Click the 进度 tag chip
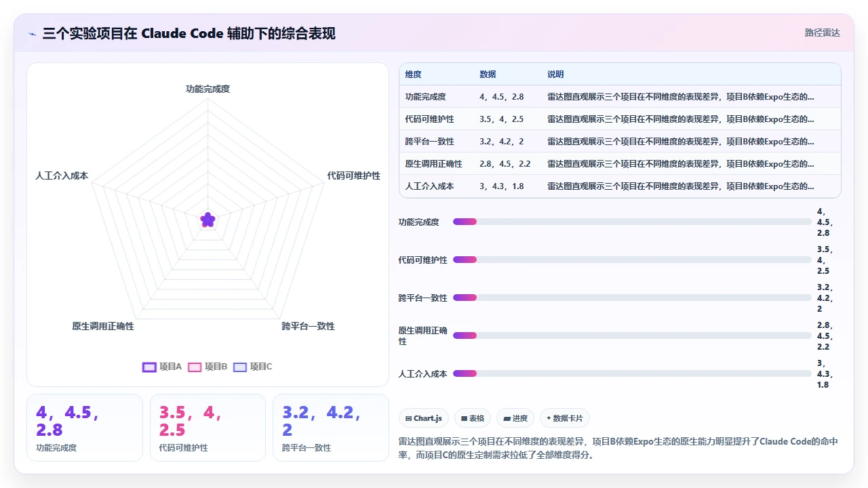 [x=515, y=418]
